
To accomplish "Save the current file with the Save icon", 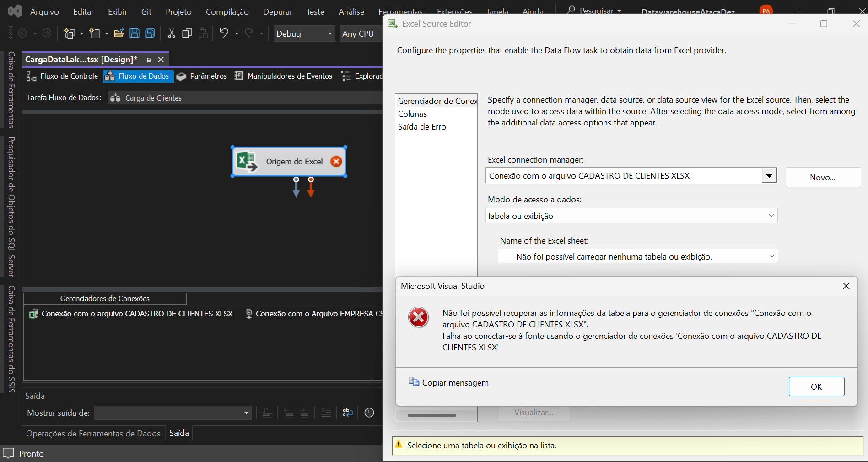I will [x=135, y=33].
